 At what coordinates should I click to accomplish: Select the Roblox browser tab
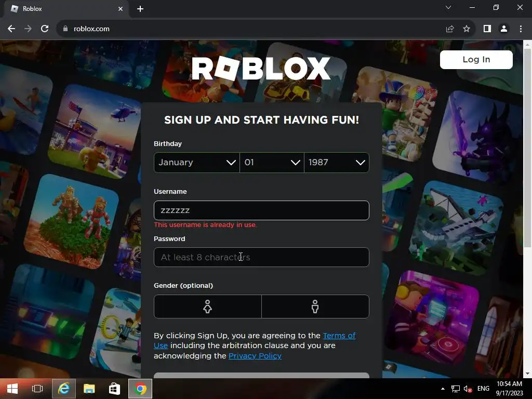point(66,9)
